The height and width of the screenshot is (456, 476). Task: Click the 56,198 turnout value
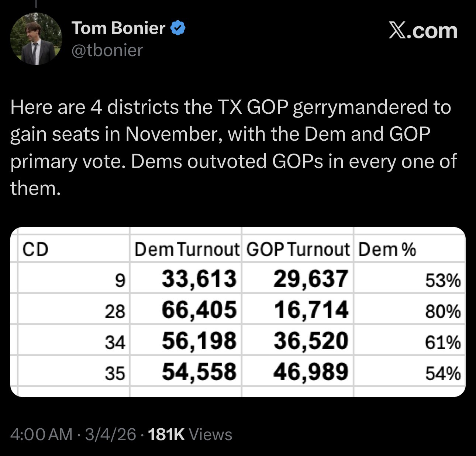199,340
